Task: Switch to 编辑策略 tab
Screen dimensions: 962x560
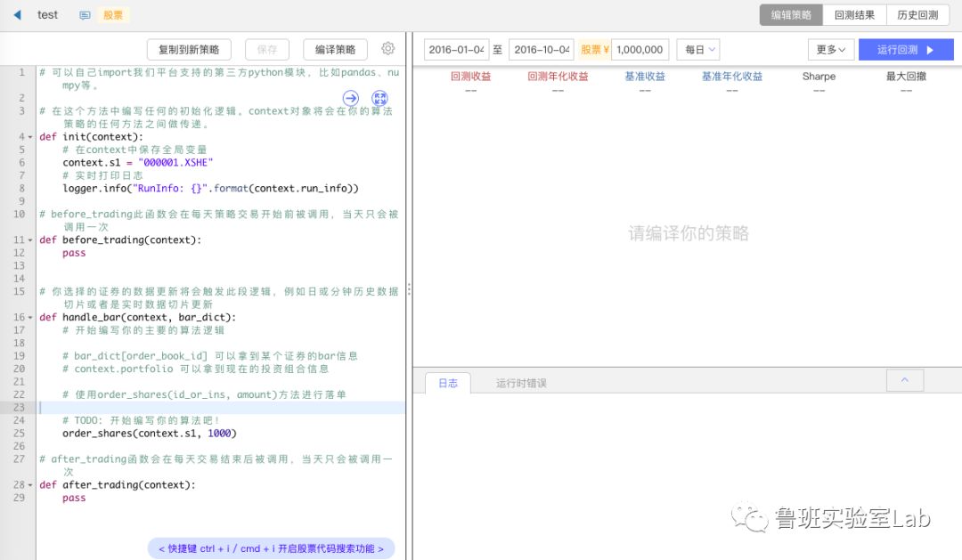Action: (x=791, y=15)
